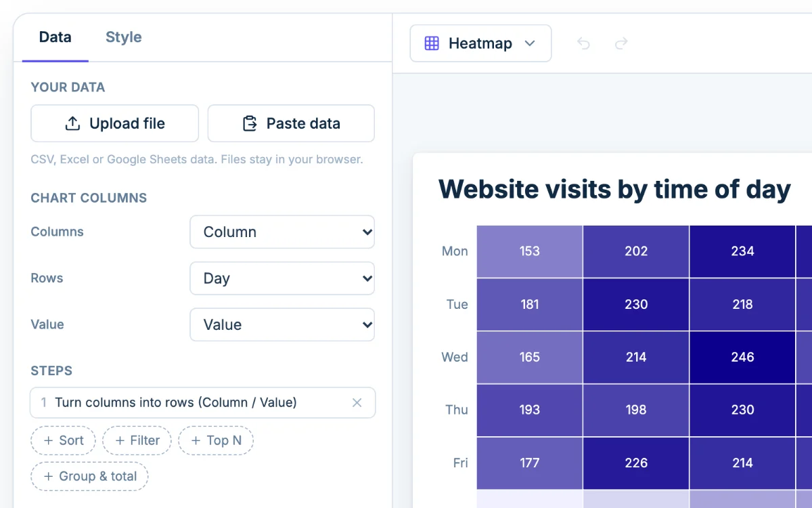Click the heatmap cell showing 202

point(636,251)
